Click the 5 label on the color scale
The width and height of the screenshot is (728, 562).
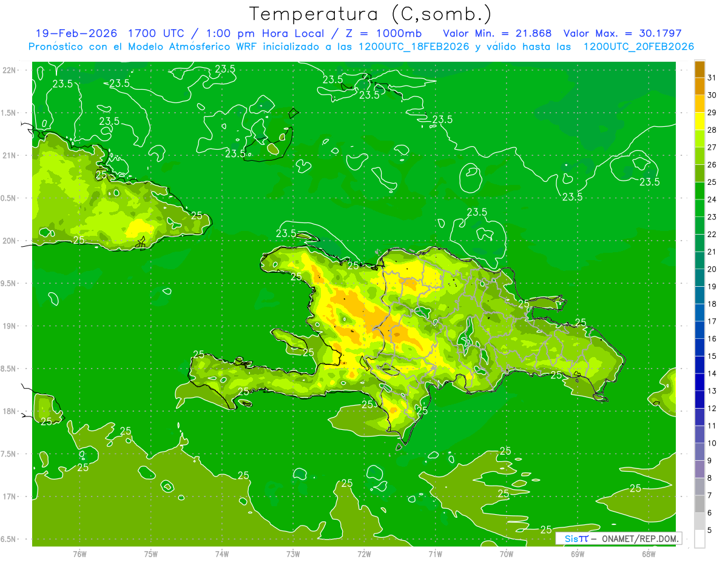coord(710,530)
